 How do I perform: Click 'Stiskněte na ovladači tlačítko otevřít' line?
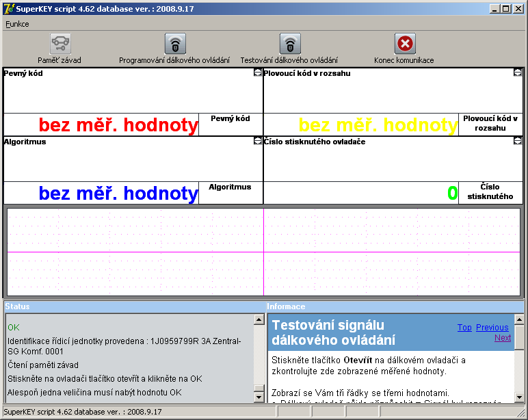tap(105, 379)
